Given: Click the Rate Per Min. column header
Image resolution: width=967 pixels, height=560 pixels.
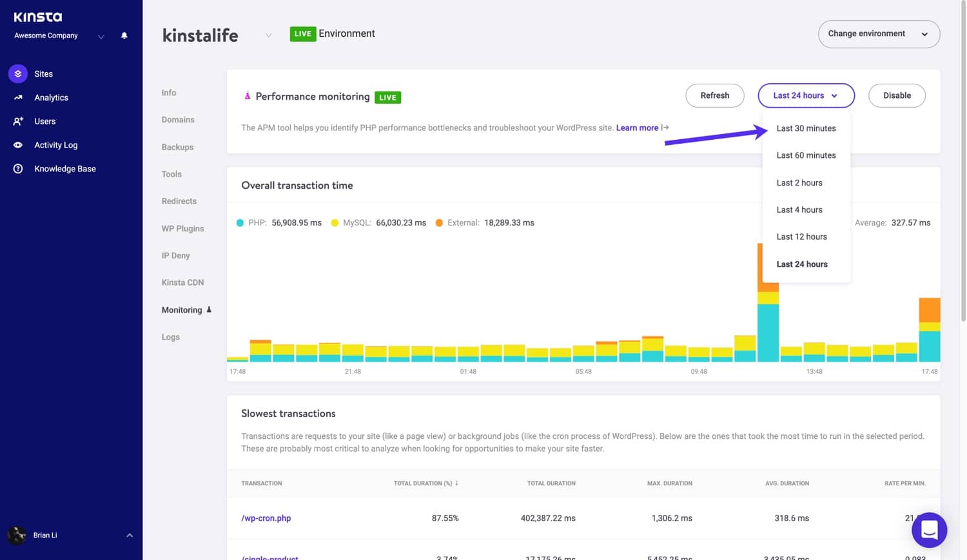Looking at the screenshot, I should 905,483.
